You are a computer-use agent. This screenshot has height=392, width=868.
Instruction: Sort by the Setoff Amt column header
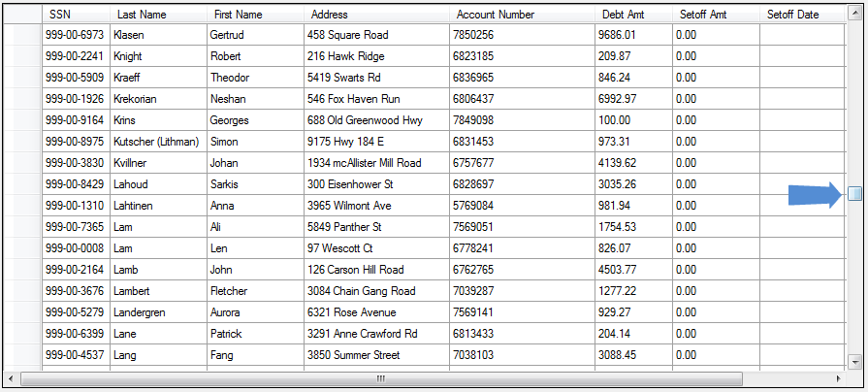click(x=716, y=15)
